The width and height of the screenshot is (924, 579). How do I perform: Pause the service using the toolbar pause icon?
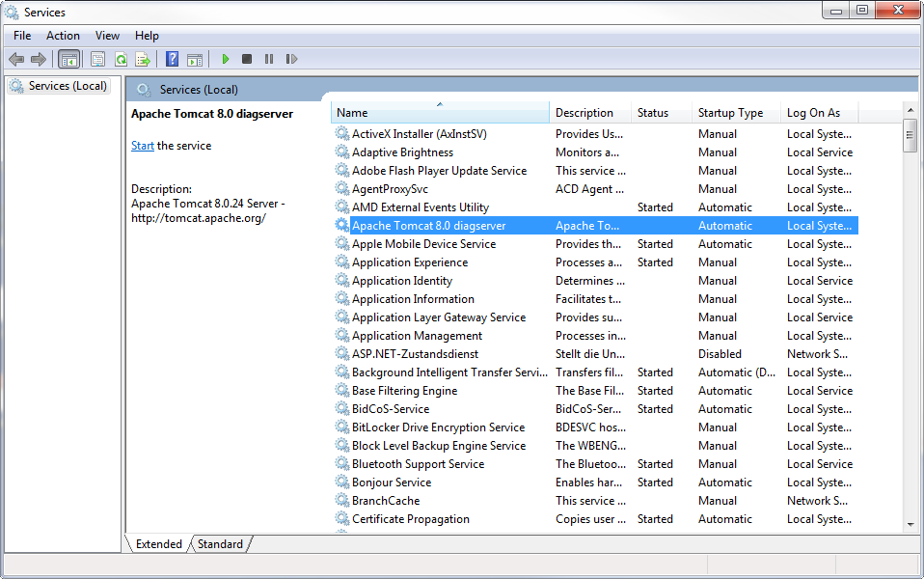click(269, 59)
